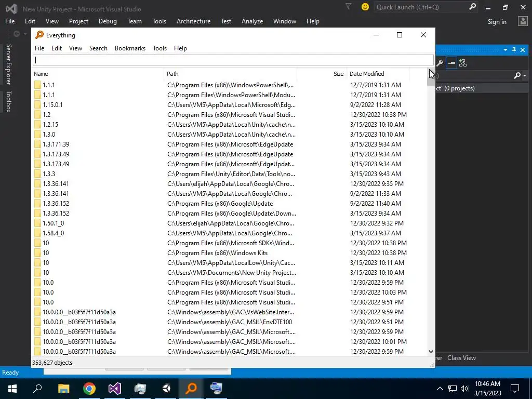Click the network tray icon
This screenshot has width=532, height=399.
[x=453, y=389]
